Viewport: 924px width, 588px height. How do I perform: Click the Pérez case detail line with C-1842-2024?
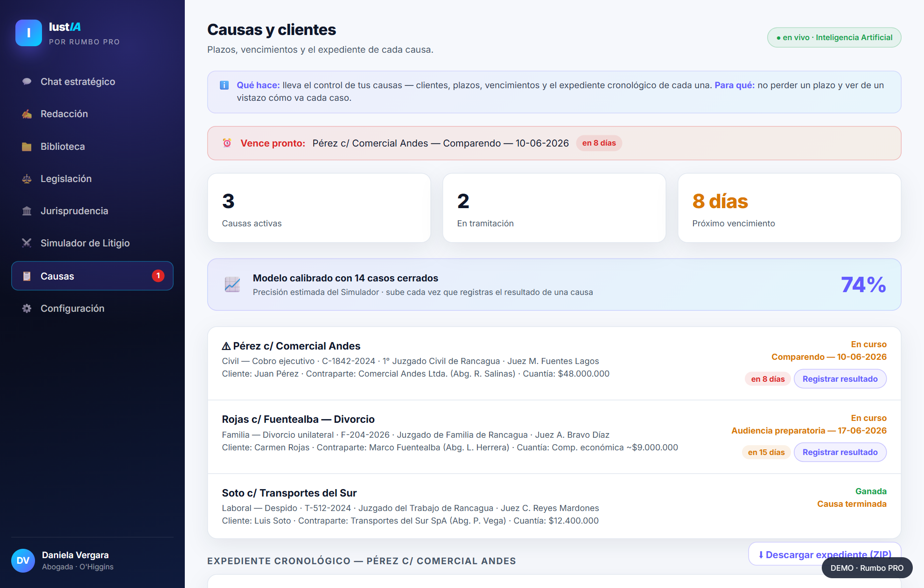[x=410, y=361]
